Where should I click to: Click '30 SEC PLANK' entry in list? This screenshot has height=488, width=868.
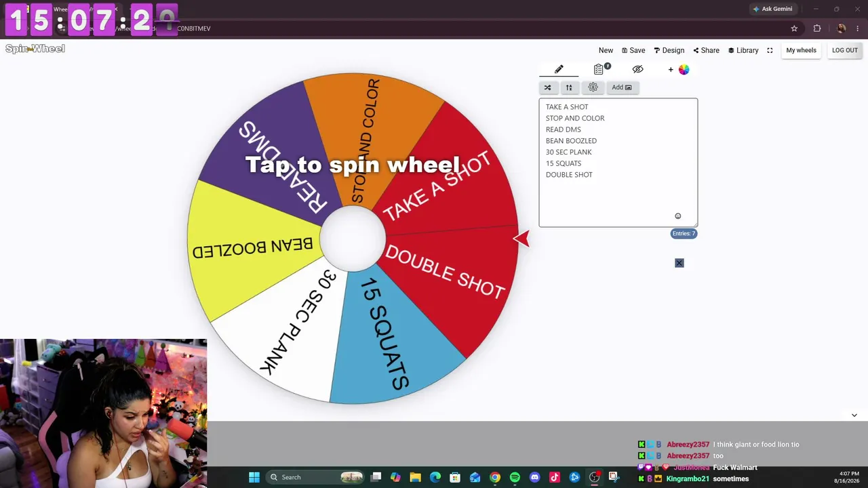[x=569, y=152]
